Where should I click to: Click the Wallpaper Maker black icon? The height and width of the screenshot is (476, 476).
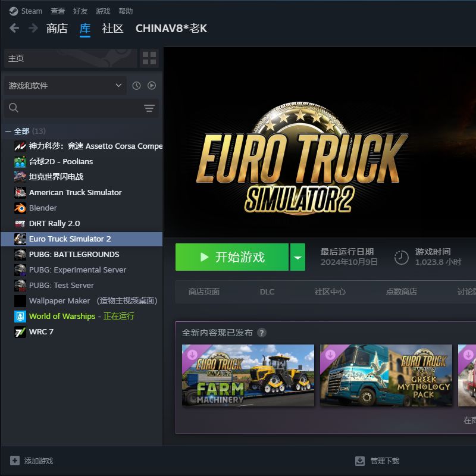click(x=20, y=301)
